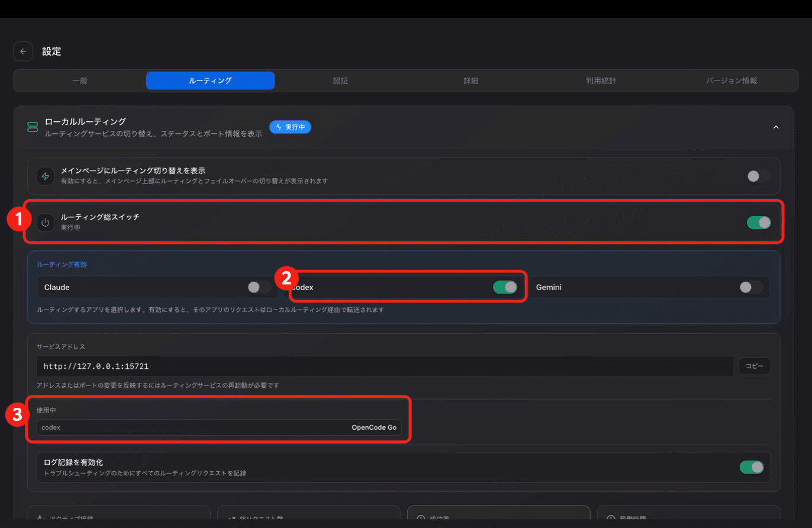Click the ルーティング有効 label
This screenshot has width=812, height=528.
pos(62,265)
